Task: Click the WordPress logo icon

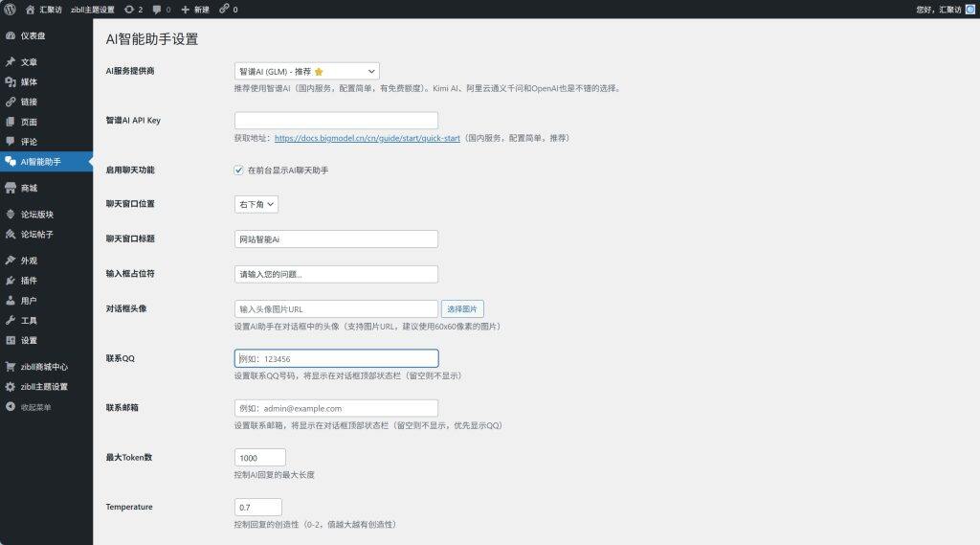Action: pos(10,10)
